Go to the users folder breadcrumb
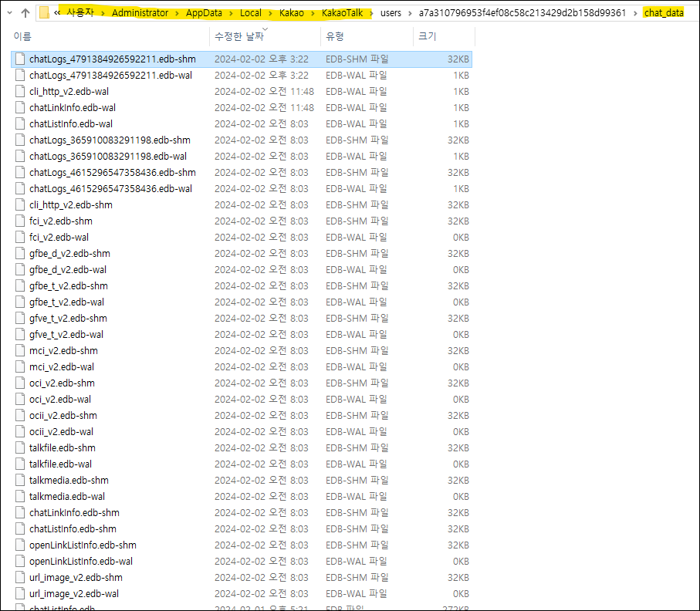 coord(391,13)
